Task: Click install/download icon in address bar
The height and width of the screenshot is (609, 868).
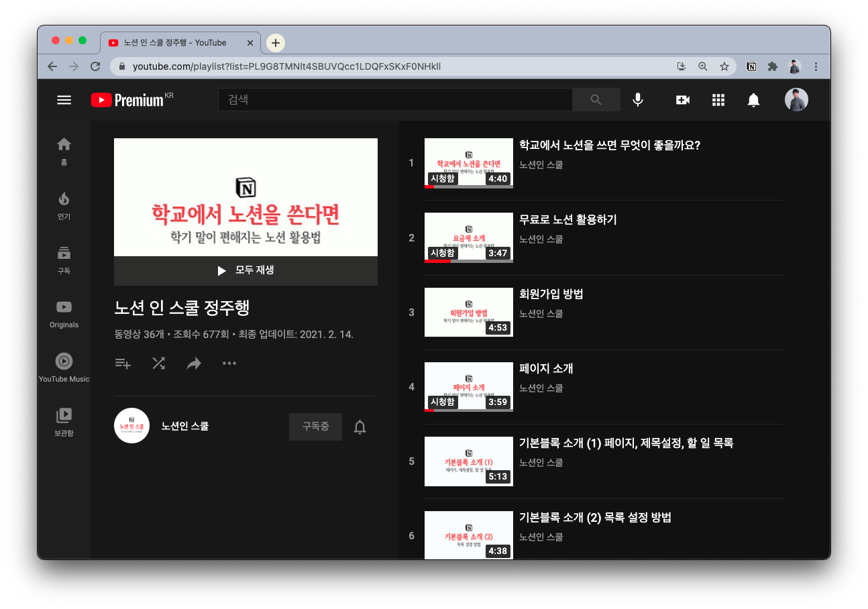Action: [682, 66]
